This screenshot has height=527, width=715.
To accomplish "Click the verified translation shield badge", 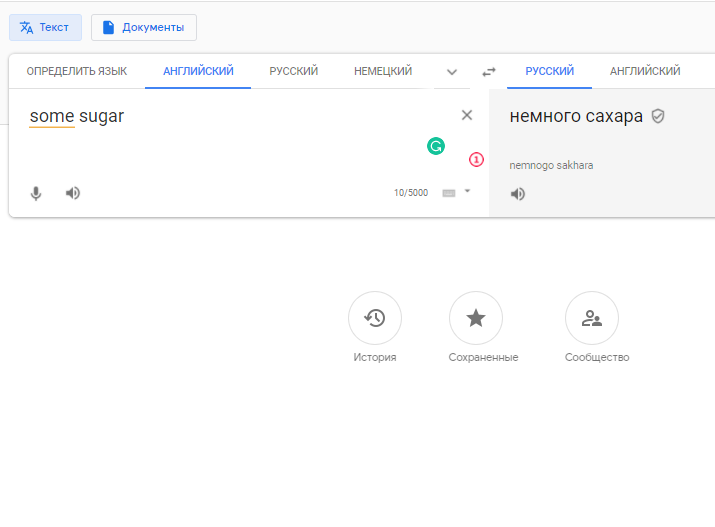I will [658, 116].
